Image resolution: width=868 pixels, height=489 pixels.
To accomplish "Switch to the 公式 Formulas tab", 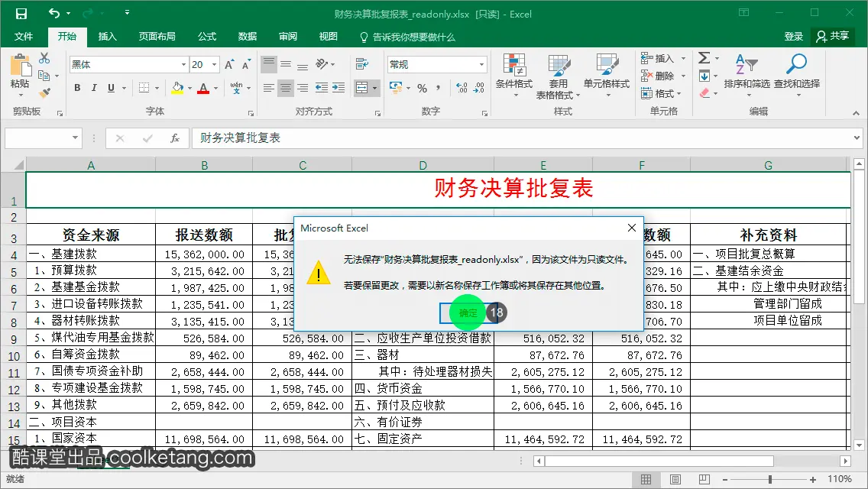I will [x=207, y=37].
